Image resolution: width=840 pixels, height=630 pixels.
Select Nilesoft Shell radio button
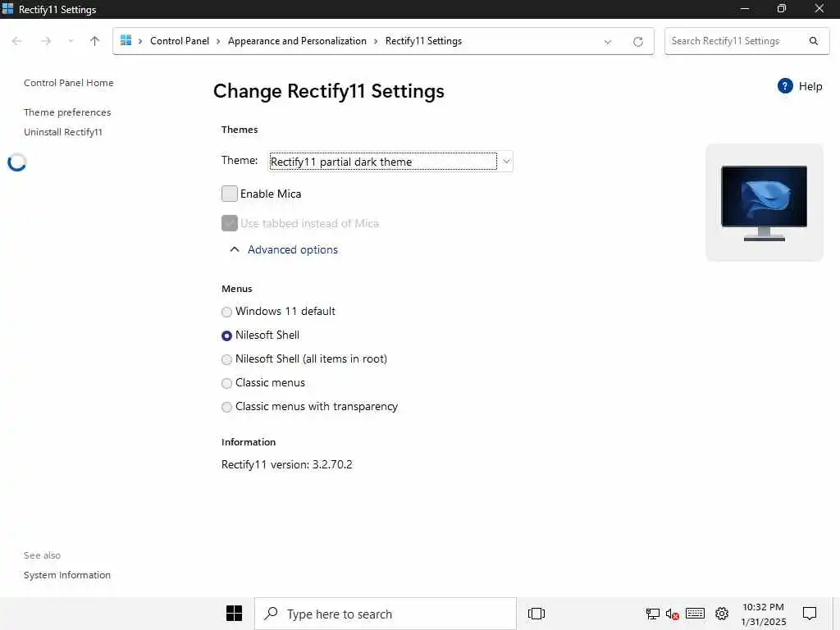coord(226,336)
